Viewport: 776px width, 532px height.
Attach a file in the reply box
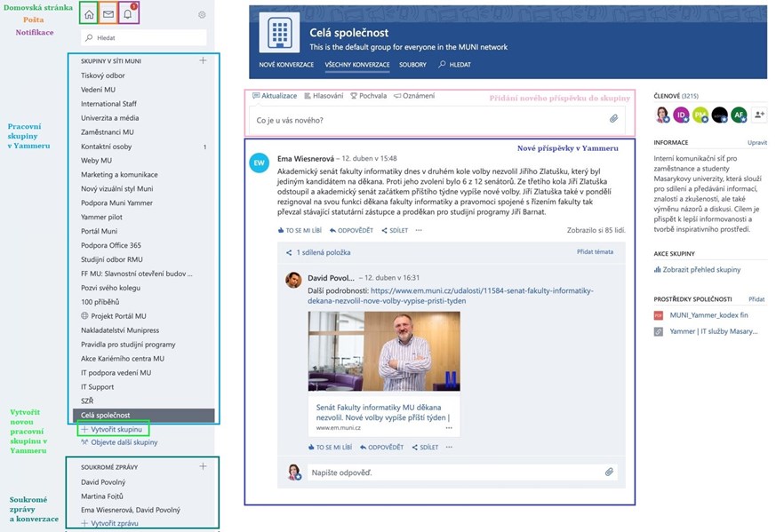[609, 472]
